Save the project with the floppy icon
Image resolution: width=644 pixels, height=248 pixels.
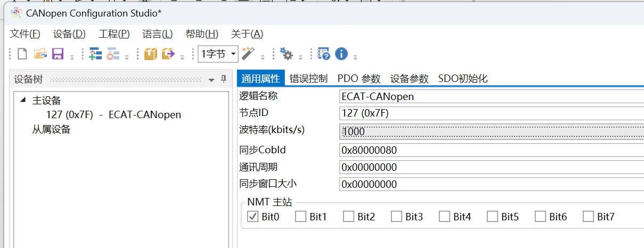pos(58,54)
